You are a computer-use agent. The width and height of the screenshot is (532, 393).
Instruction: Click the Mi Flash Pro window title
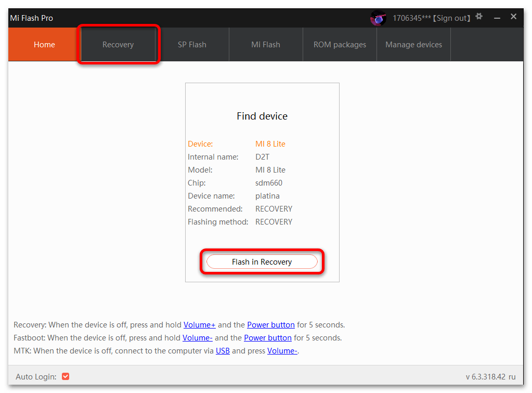point(32,18)
